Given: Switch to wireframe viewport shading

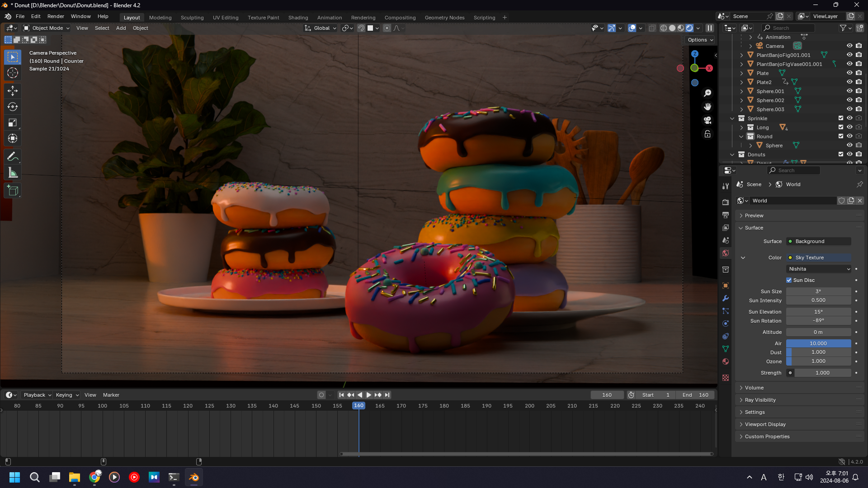Looking at the screenshot, I should [x=664, y=28].
